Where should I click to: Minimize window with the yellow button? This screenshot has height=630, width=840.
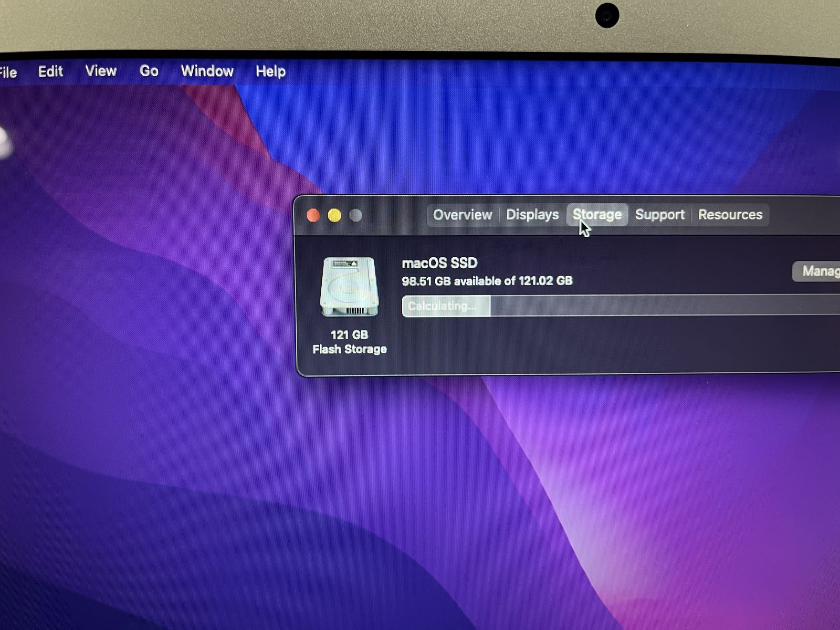click(334, 215)
